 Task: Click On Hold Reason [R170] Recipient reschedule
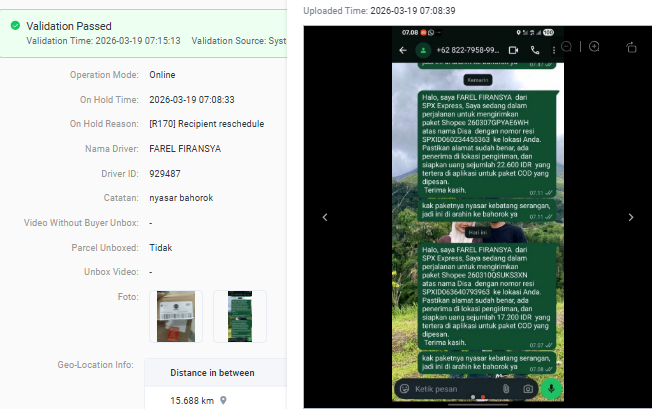[x=207, y=124]
